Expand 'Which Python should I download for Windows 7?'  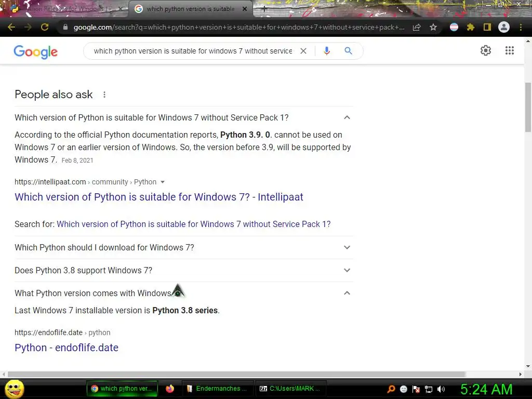tap(183, 247)
